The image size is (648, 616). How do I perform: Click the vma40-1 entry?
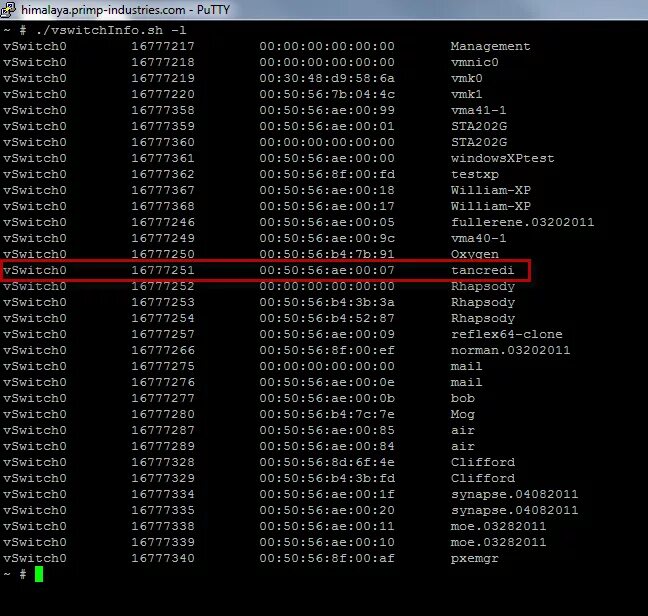(x=478, y=238)
